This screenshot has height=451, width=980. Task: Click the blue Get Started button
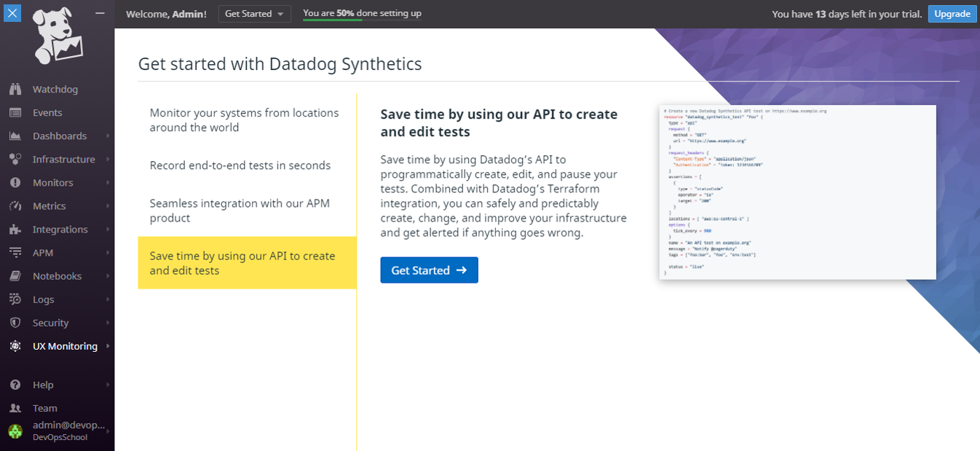pos(429,270)
